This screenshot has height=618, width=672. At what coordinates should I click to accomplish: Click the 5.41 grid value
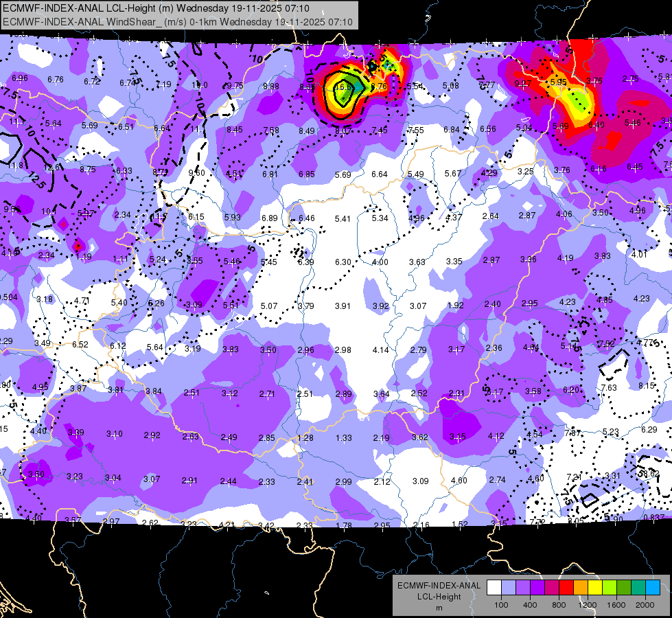tap(343, 219)
